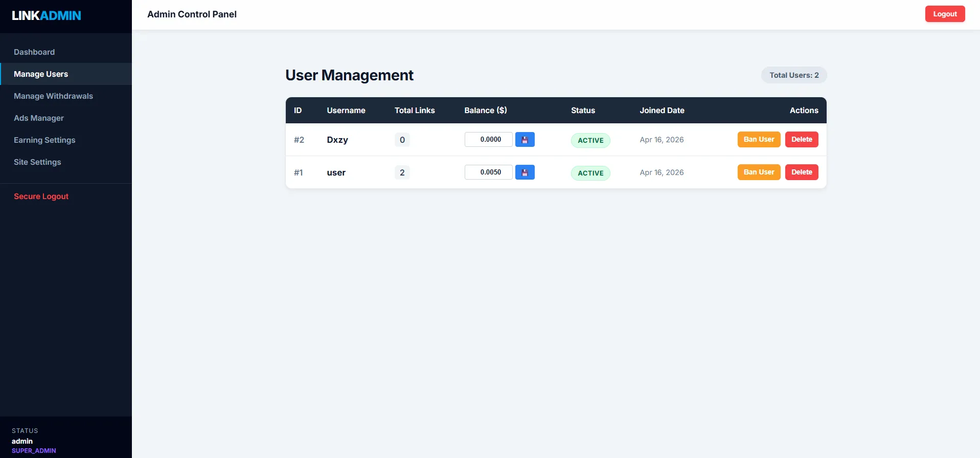Screen dimensions: 980x458
Task: Ban the user Dxzy
Action: (x=759, y=140)
